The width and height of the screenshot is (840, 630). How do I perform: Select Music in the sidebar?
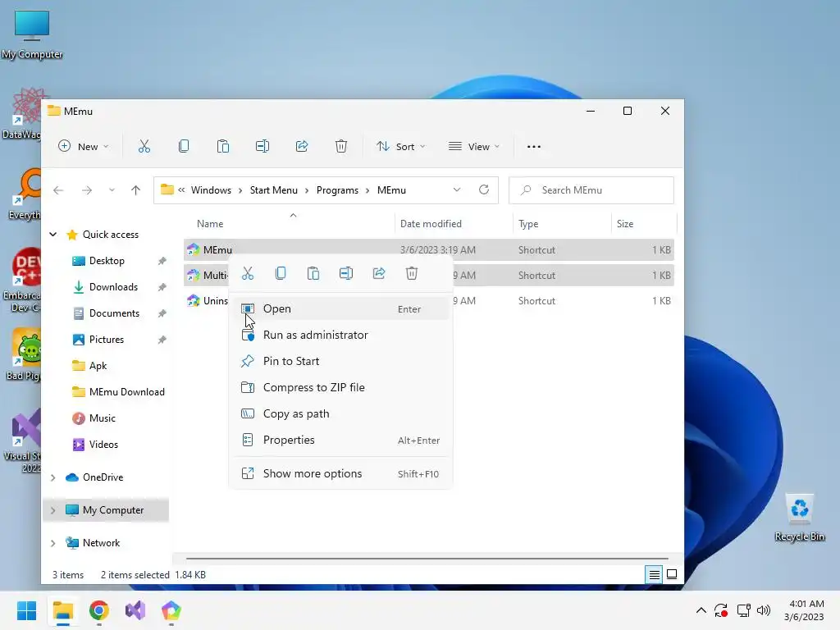click(x=102, y=418)
